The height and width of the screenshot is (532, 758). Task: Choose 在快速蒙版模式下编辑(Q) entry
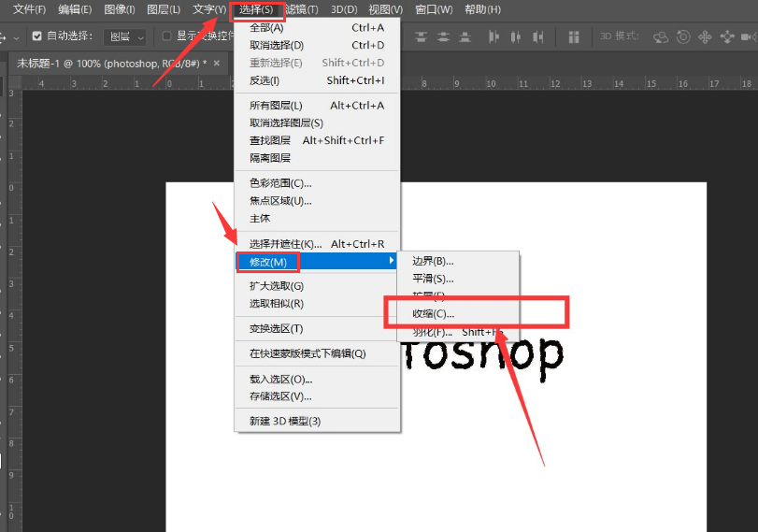click(x=317, y=353)
